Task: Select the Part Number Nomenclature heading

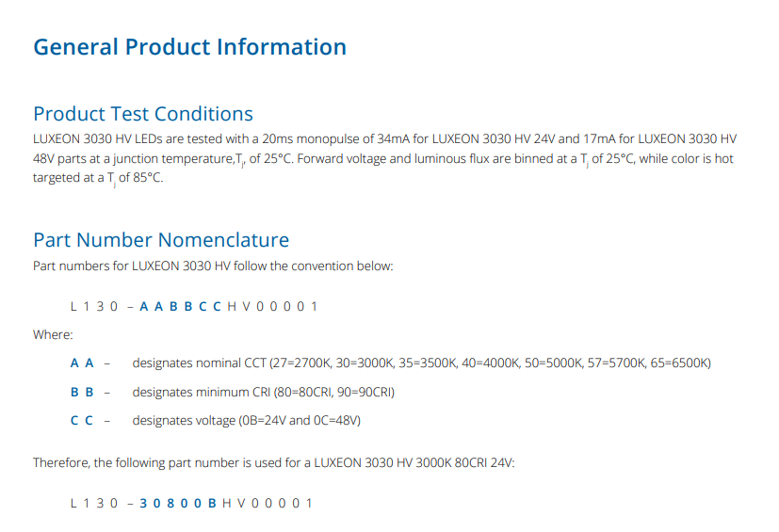Action: coord(161,240)
